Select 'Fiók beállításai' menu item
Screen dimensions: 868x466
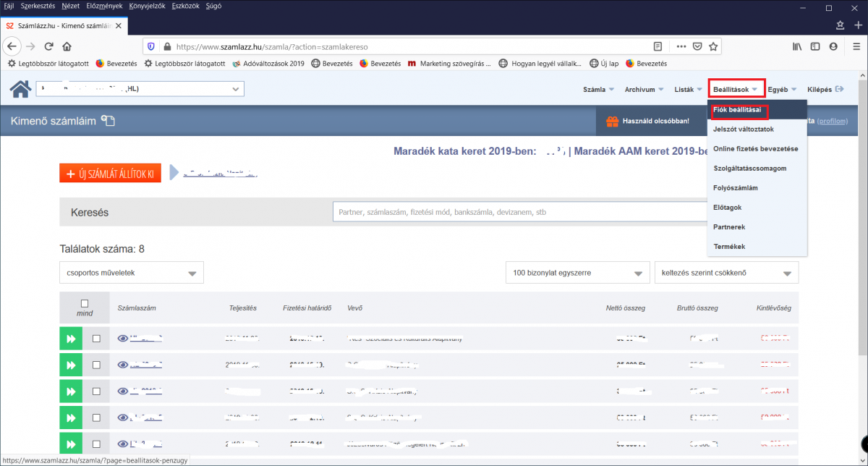click(x=757, y=110)
